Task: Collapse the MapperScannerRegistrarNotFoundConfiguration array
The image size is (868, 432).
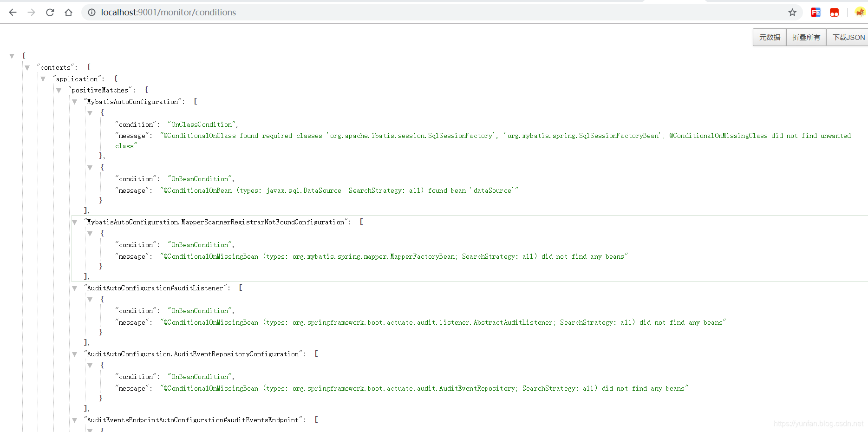Action: click(74, 223)
